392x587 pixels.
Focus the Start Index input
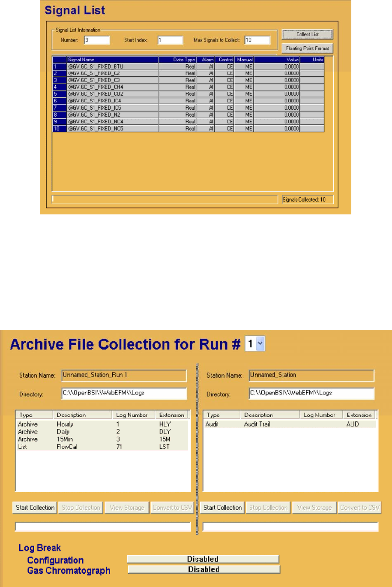pyautogui.click(x=170, y=40)
